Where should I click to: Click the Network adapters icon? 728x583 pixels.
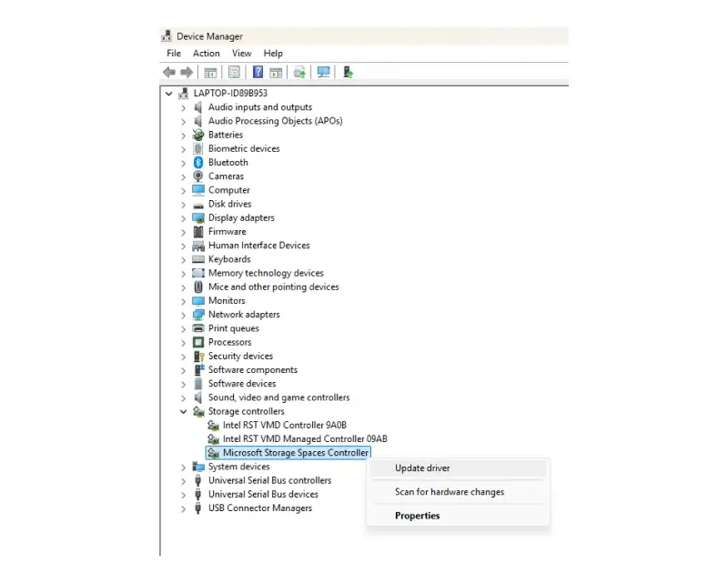coord(198,315)
